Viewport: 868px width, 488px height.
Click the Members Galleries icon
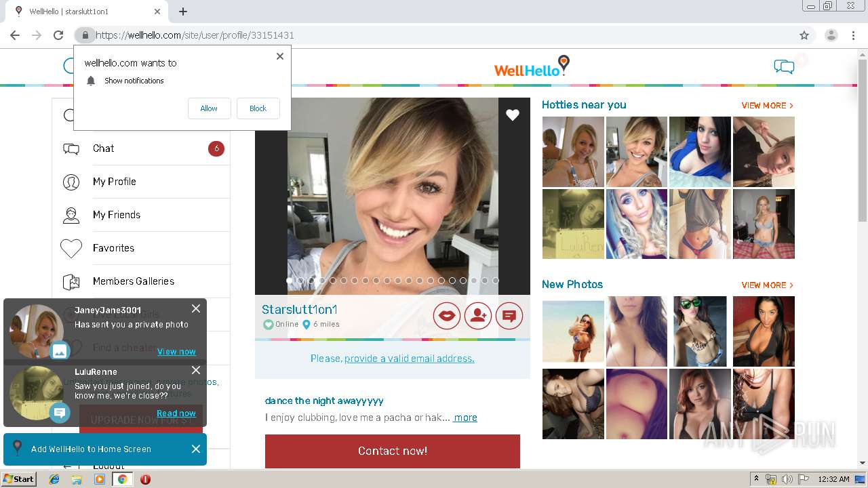click(x=71, y=281)
